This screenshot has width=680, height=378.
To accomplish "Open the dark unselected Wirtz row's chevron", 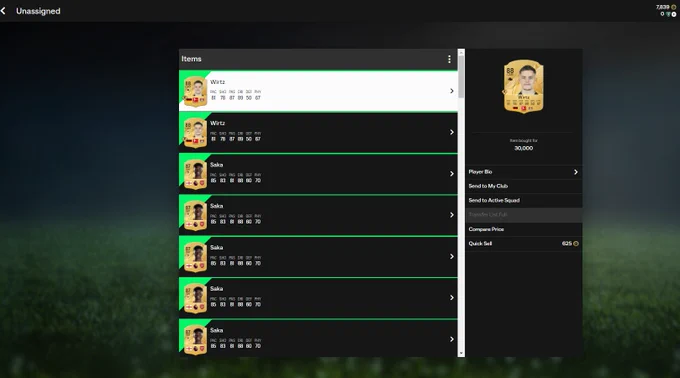I will 451,132.
